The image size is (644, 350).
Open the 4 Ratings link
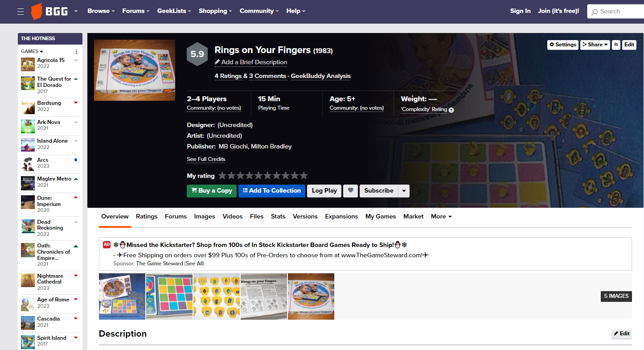[228, 76]
